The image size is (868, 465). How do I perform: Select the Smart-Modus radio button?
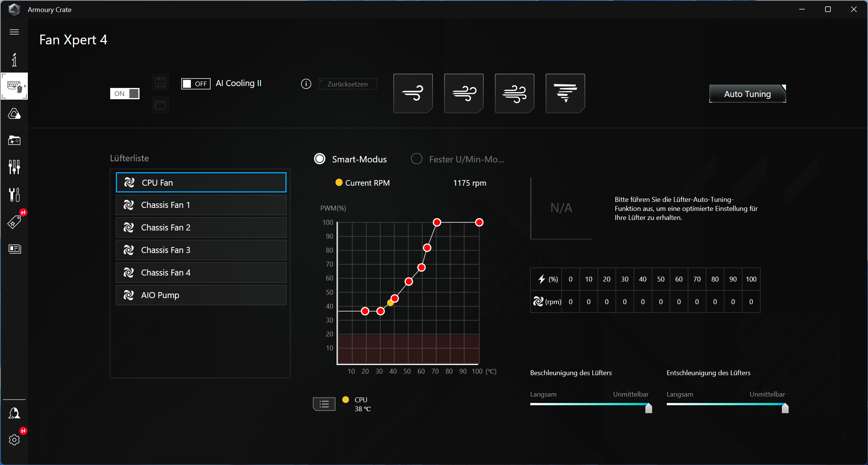(320, 159)
